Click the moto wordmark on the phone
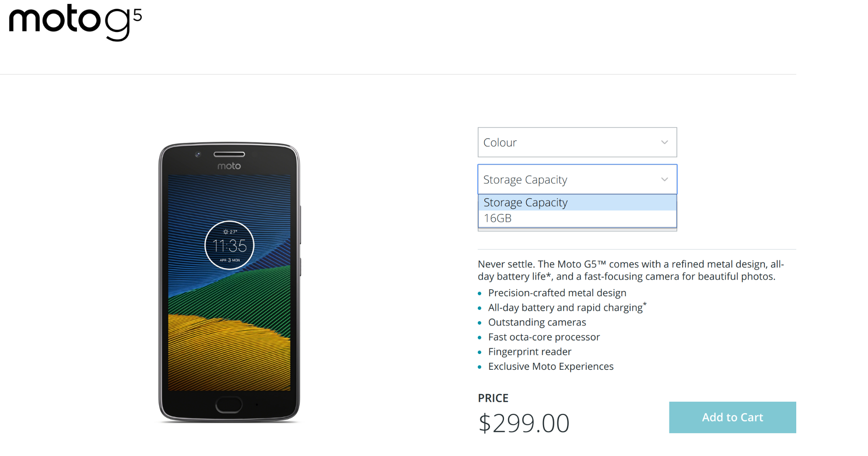 229,166
